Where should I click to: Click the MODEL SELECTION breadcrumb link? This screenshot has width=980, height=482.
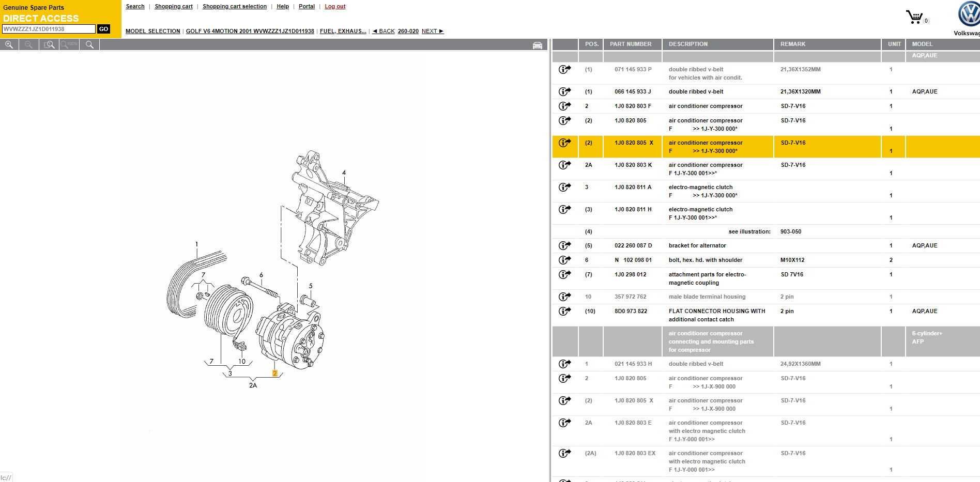click(152, 31)
